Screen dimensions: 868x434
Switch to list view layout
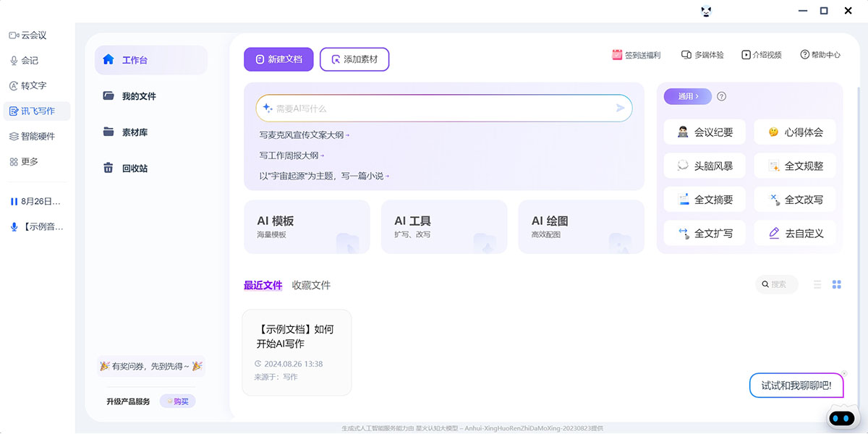tap(817, 285)
